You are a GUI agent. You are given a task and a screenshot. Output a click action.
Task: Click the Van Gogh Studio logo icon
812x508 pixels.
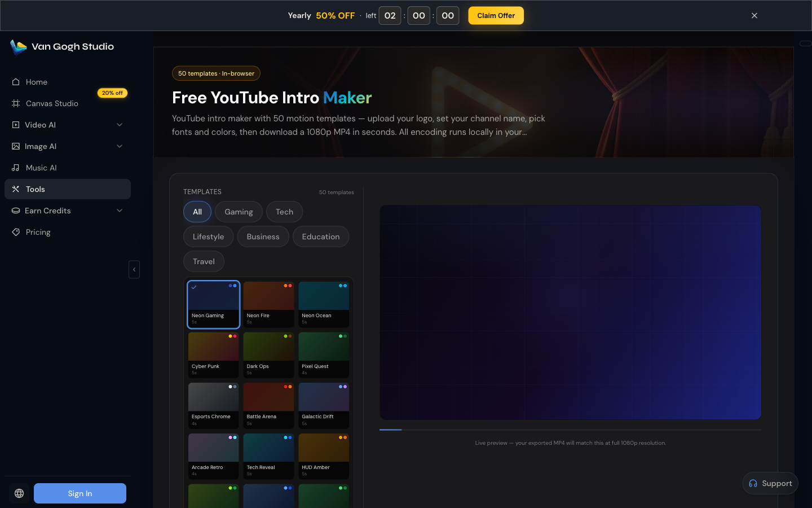pos(18,47)
